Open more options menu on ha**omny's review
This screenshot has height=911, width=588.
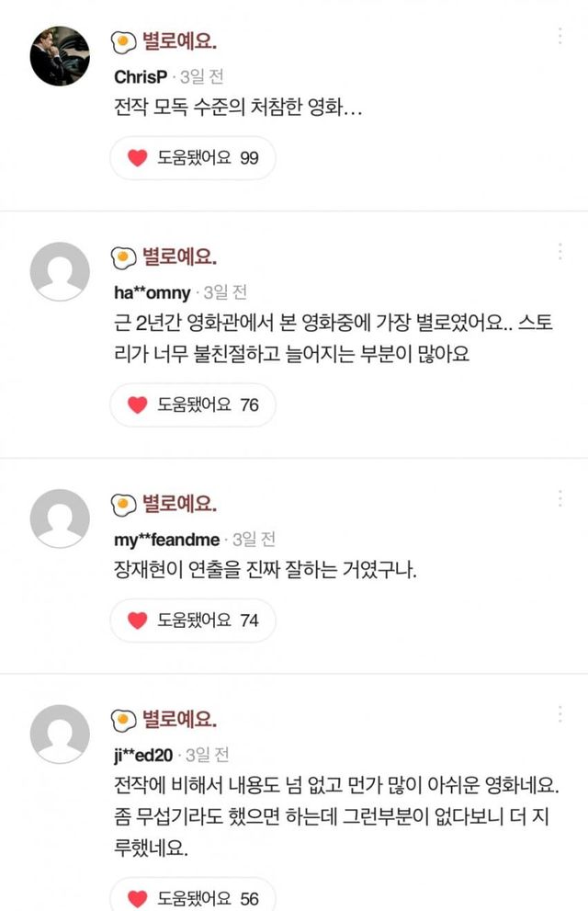point(560,251)
